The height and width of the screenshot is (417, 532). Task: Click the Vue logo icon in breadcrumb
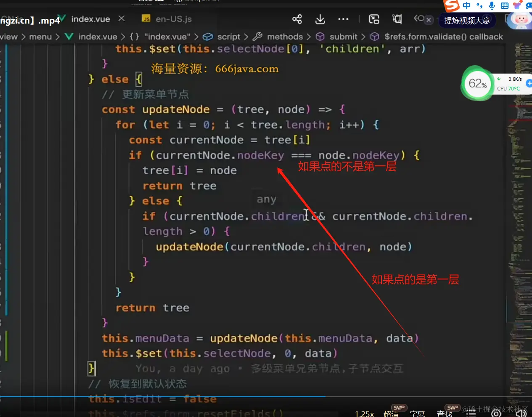[69, 37]
